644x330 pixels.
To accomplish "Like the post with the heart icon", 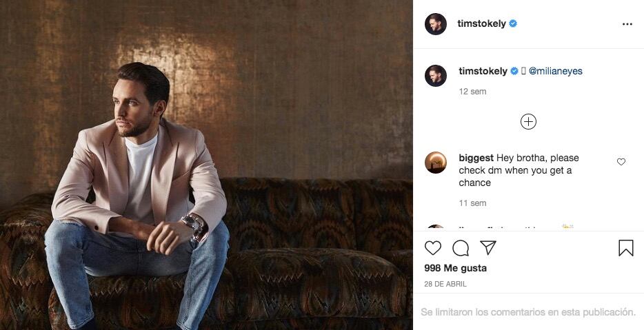I will click(433, 248).
